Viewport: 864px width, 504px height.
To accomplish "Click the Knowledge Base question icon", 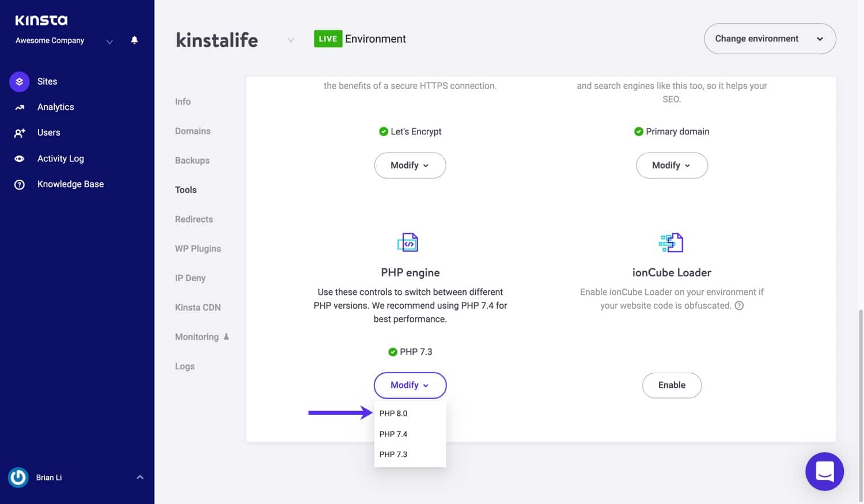I will [20, 184].
